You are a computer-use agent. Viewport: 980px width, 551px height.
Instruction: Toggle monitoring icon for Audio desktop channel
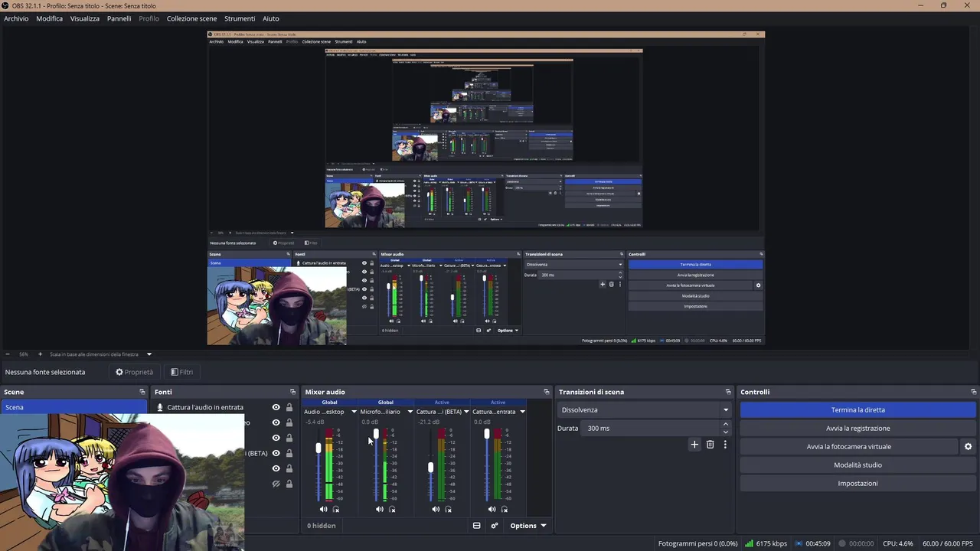coord(336,509)
